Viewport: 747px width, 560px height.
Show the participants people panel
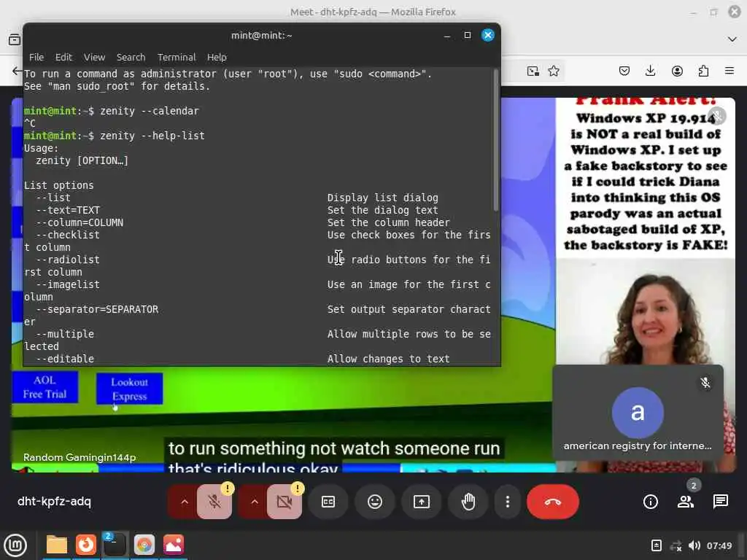686,502
